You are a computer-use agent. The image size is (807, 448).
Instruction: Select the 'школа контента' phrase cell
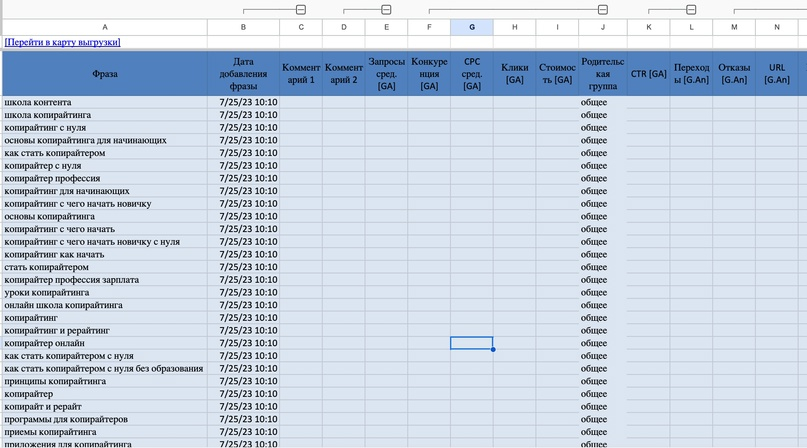click(38, 102)
